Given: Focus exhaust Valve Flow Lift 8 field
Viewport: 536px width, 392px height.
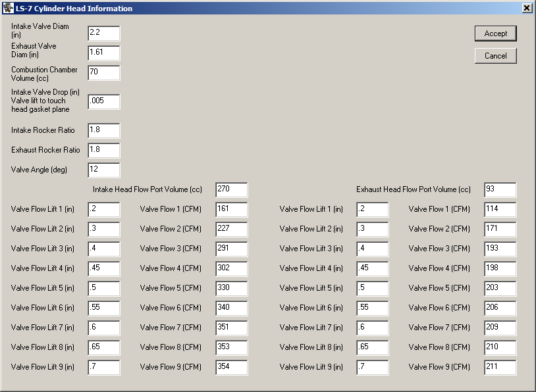Looking at the screenshot, I should click(x=373, y=348).
